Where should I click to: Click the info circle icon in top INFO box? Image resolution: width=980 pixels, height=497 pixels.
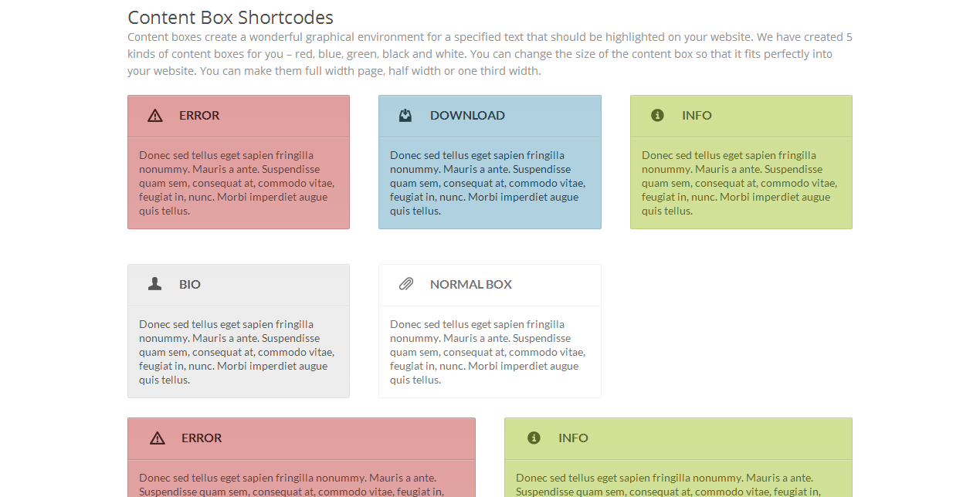click(x=657, y=116)
